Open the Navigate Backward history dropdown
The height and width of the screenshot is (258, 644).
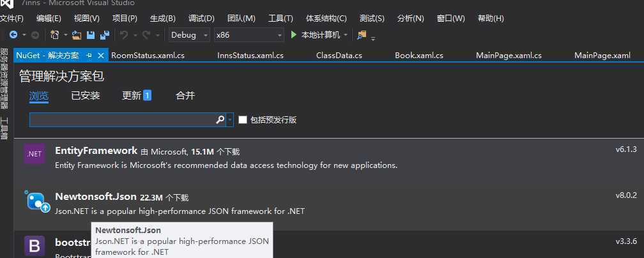pyautogui.click(x=24, y=35)
